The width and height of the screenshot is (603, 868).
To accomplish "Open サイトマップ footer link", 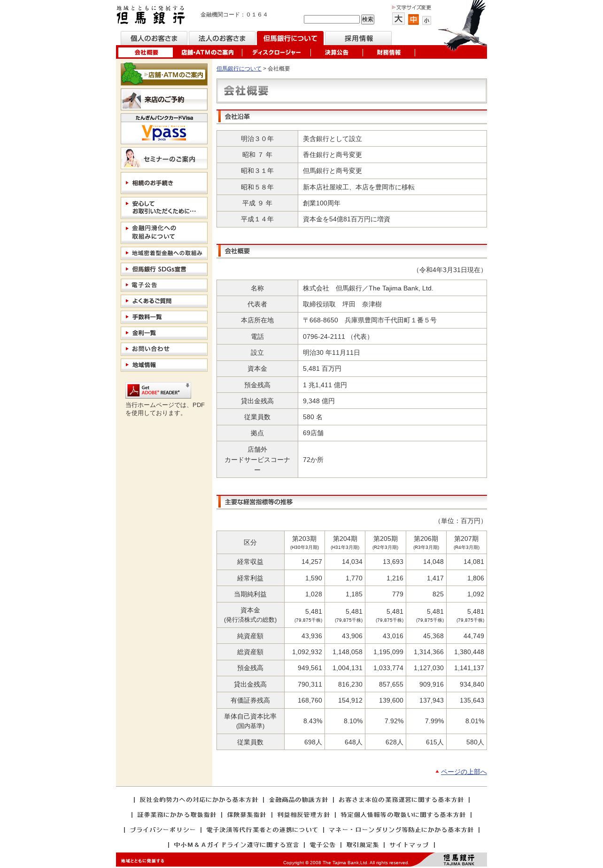I will pyautogui.click(x=409, y=845).
